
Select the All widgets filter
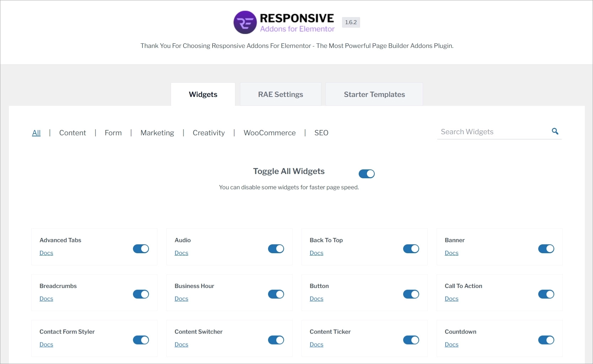tap(37, 132)
